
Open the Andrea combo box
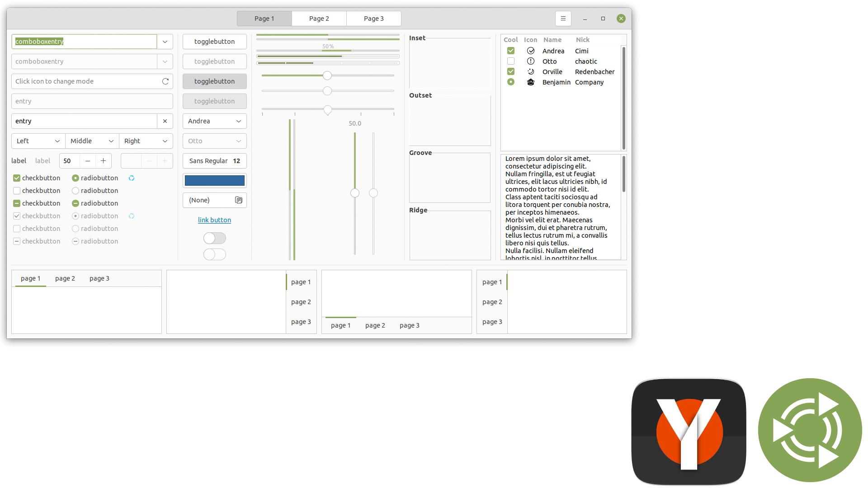(x=215, y=121)
